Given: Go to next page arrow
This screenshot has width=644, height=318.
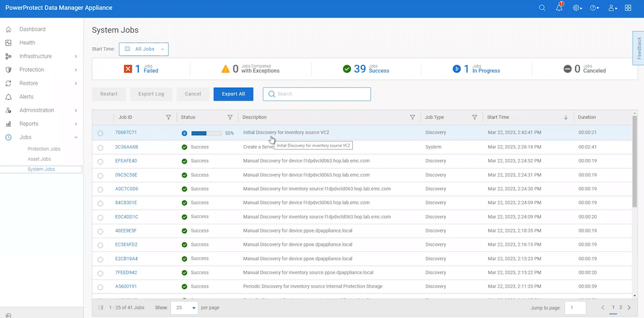Looking at the screenshot, I should click(x=629, y=307).
